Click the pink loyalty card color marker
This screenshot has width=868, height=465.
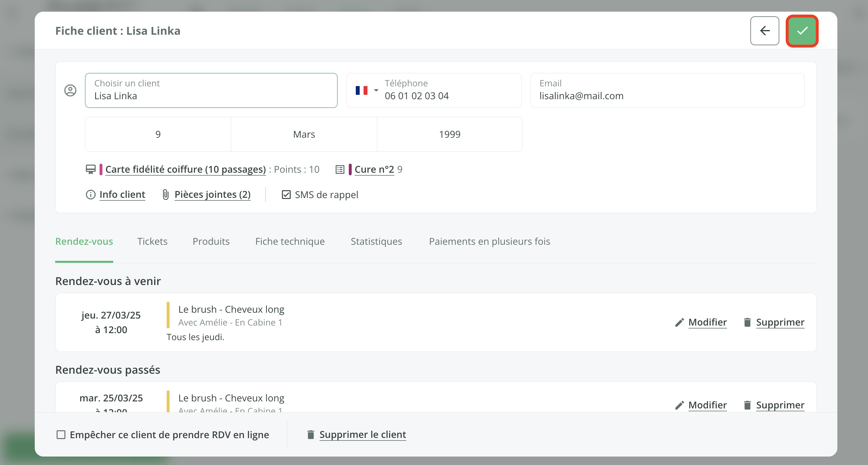tap(101, 169)
